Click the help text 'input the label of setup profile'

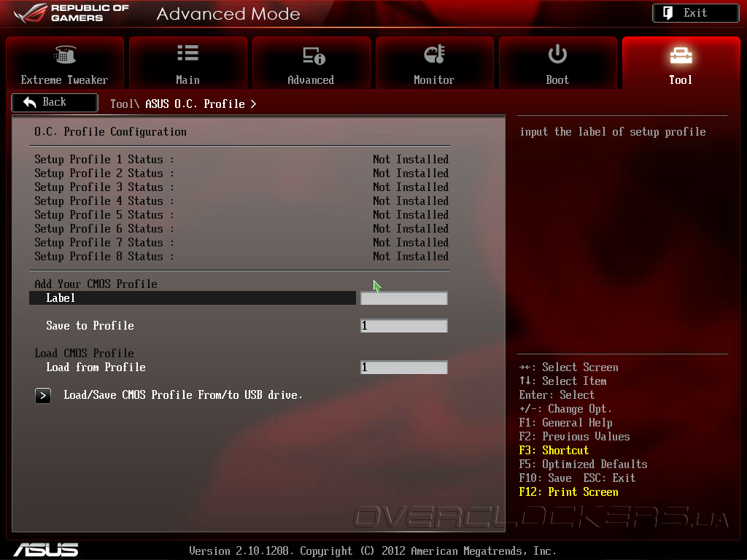pos(613,132)
